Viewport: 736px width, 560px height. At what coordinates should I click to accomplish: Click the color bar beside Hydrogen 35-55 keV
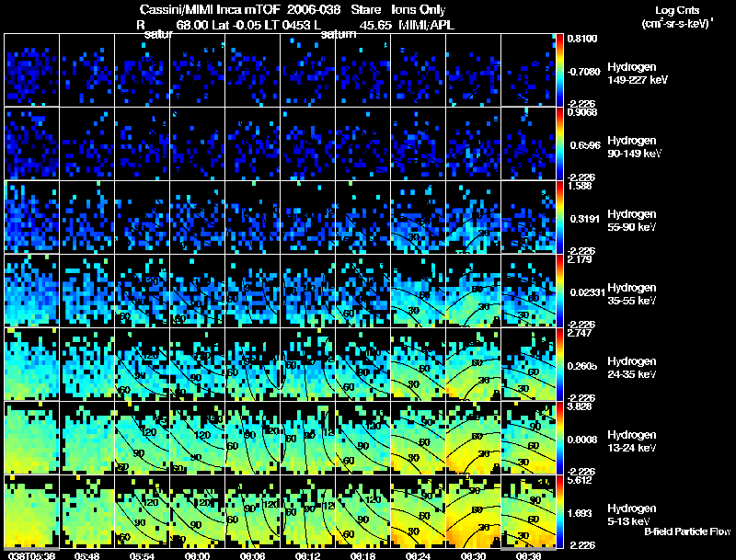(x=559, y=291)
